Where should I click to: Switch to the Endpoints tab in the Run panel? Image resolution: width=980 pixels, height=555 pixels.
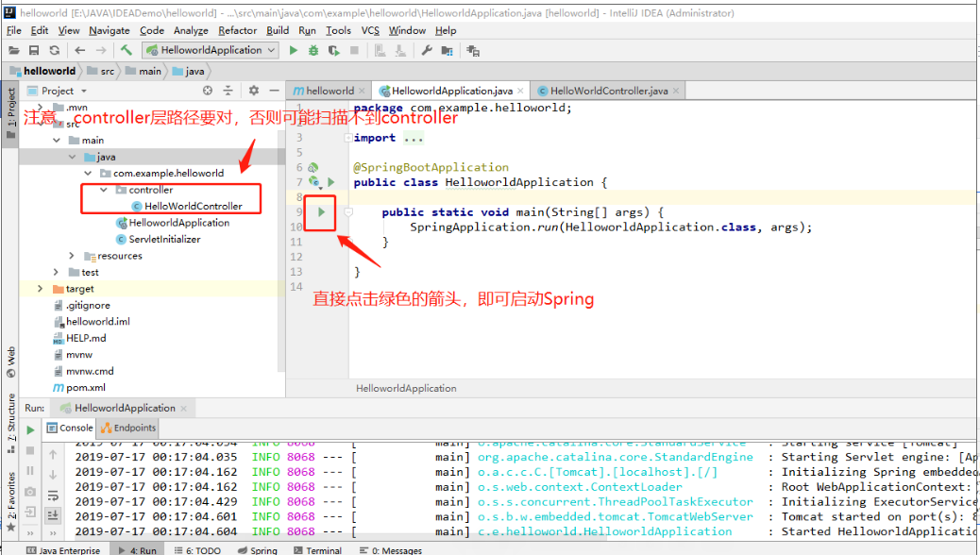pyautogui.click(x=128, y=429)
